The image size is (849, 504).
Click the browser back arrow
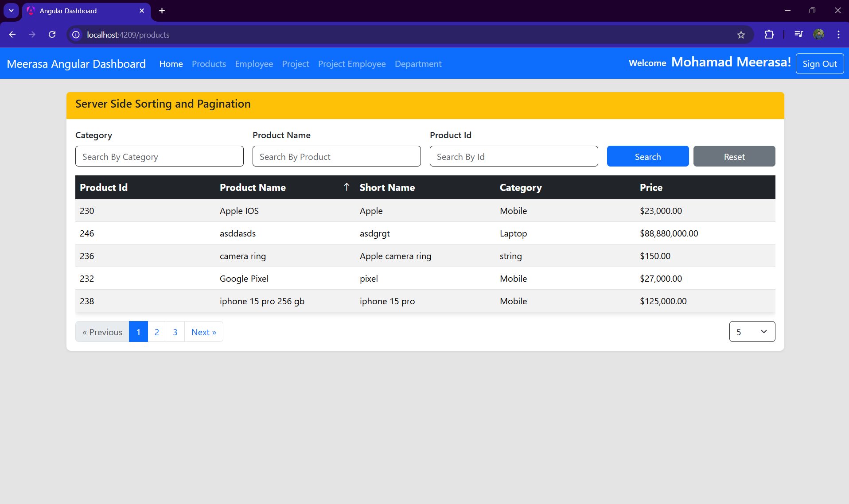(12, 35)
